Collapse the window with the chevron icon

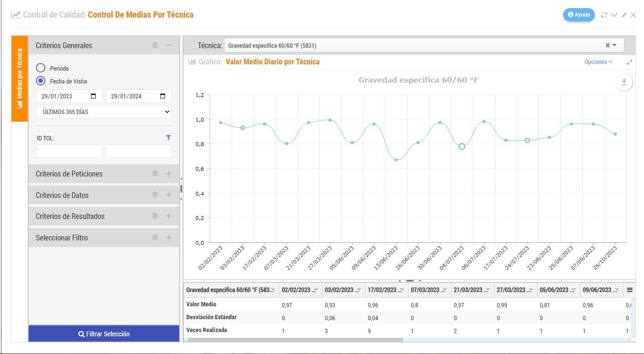tap(614, 15)
